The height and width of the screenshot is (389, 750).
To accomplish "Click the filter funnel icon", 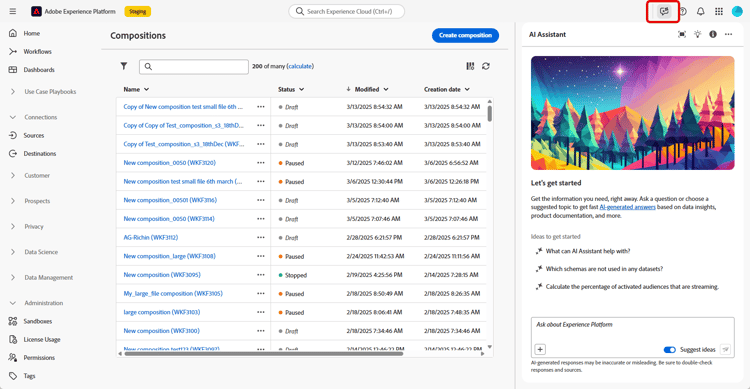I will 124,66.
